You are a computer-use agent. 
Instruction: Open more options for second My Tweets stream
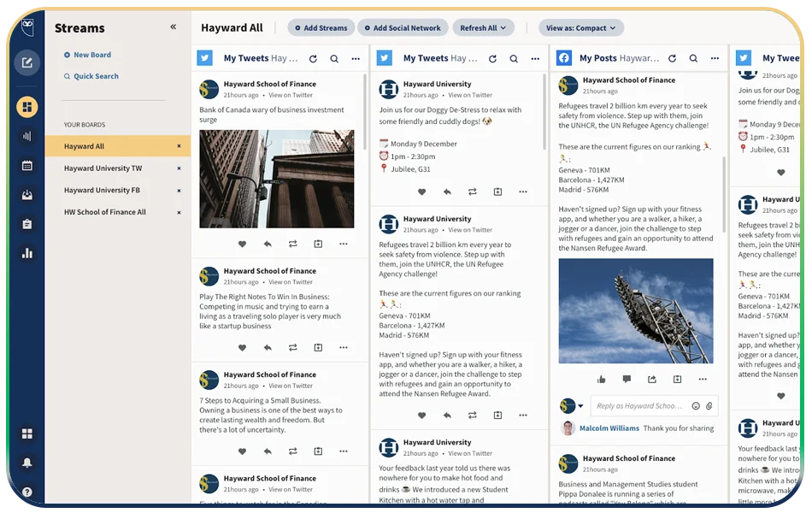[535, 58]
